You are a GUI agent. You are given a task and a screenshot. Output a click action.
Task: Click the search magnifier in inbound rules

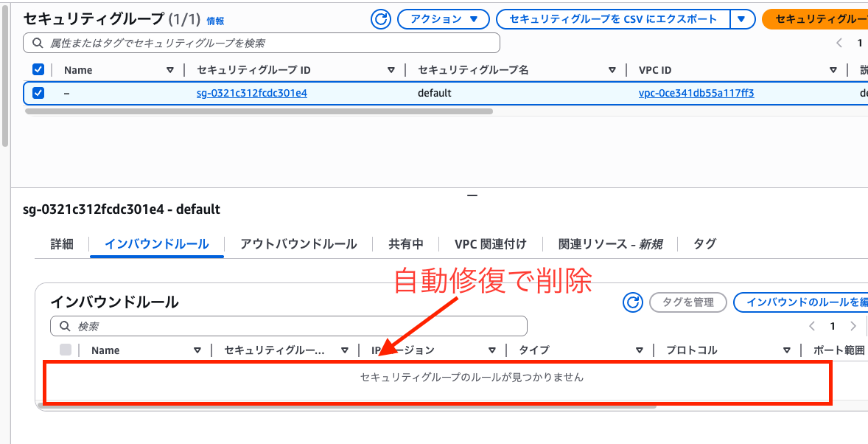[63, 325]
